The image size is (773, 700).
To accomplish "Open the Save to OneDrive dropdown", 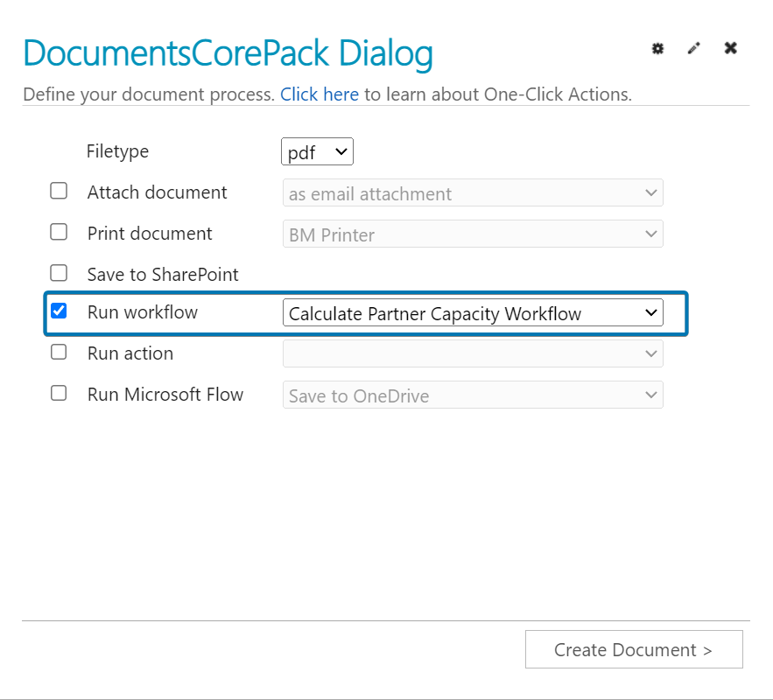I will (x=473, y=395).
